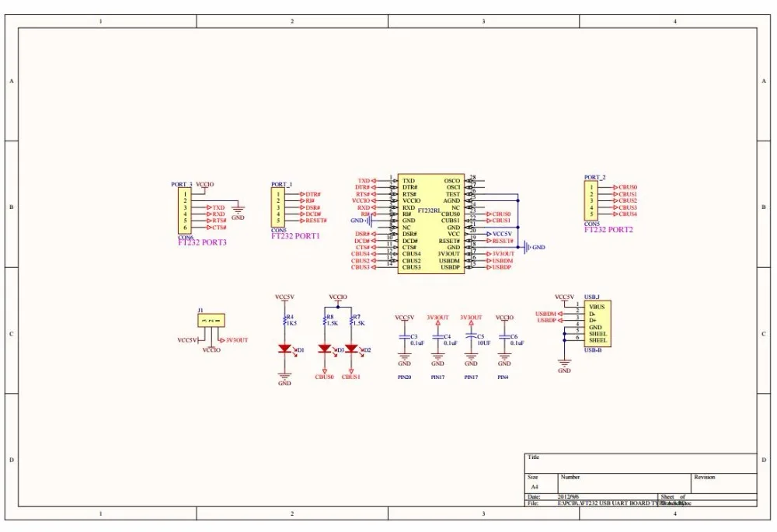
Task: Click the '10UF' value of C5
Action: pos(484,342)
